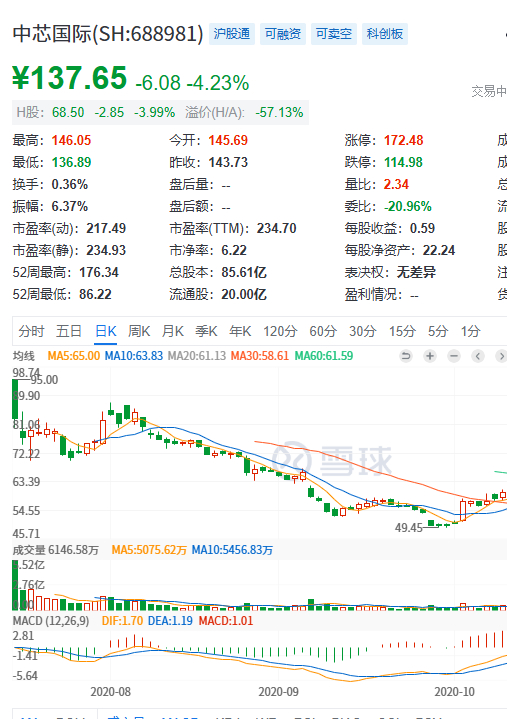Screen dimensions: 507x719
Task: Click the 涨停 value 172.48
Action: pyautogui.click(x=404, y=140)
